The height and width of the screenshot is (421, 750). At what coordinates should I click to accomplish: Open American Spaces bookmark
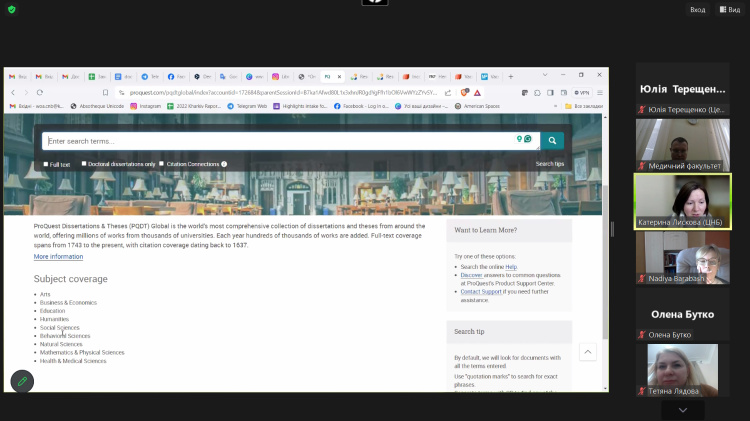[477, 106]
